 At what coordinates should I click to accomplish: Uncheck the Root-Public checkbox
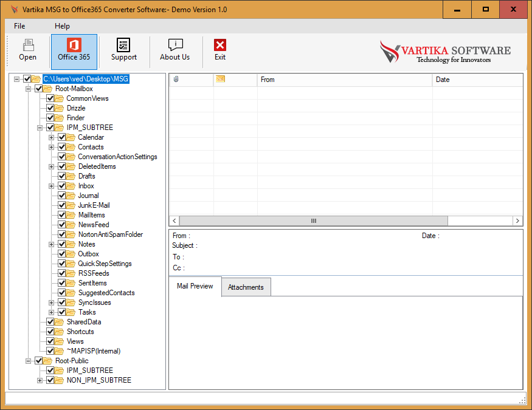pos(39,361)
